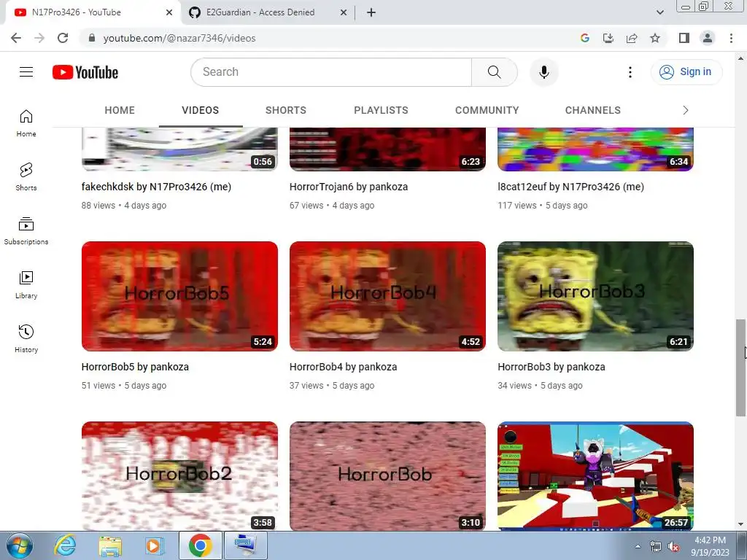Click in the YouTube Search field
Screen dimensions: 747x560
332,72
